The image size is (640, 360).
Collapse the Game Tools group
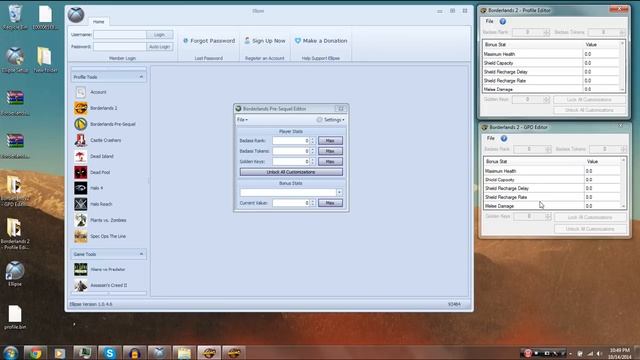coord(141,254)
